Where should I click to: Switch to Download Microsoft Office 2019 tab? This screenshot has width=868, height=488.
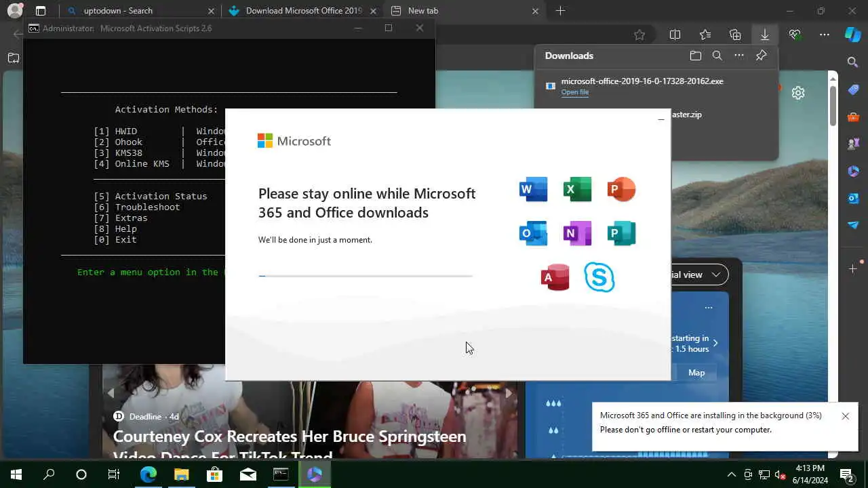tap(304, 11)
